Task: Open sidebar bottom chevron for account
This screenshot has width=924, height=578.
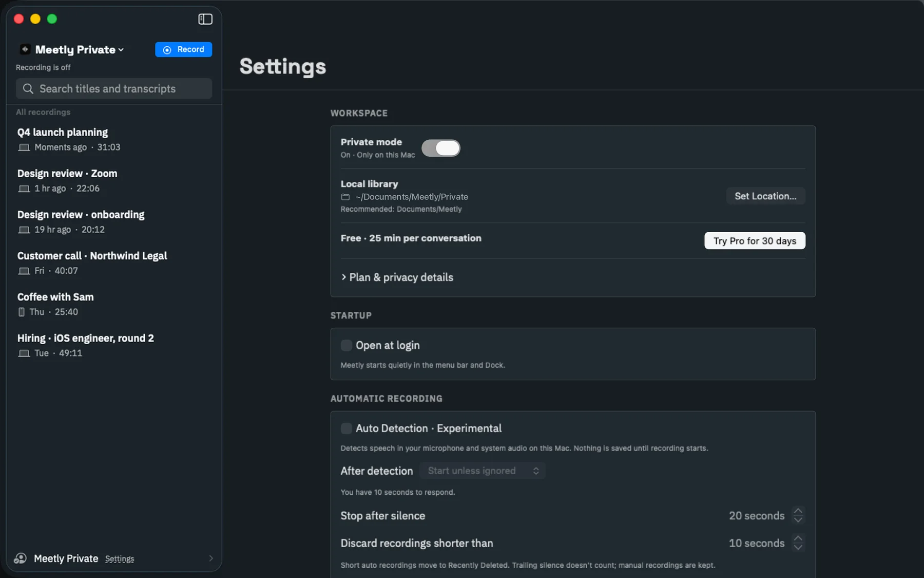Action: point(211,558)
